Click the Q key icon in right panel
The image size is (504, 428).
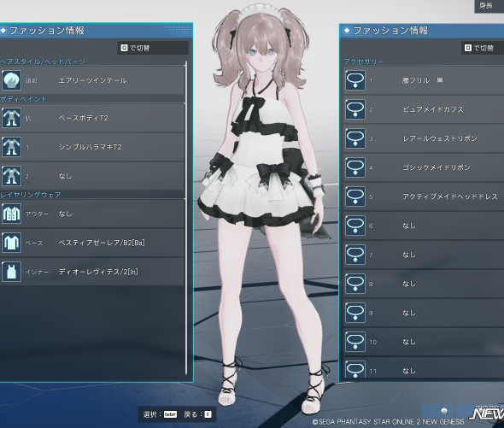tap(468, 48)
